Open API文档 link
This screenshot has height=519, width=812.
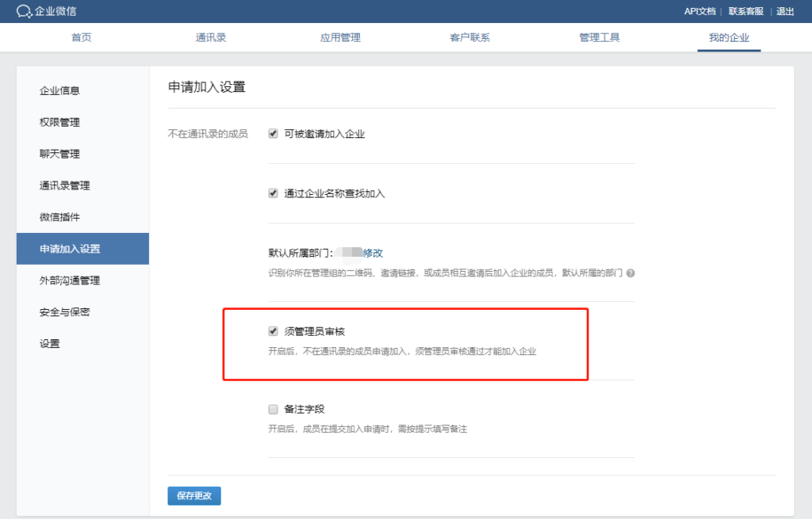[699, 11]
